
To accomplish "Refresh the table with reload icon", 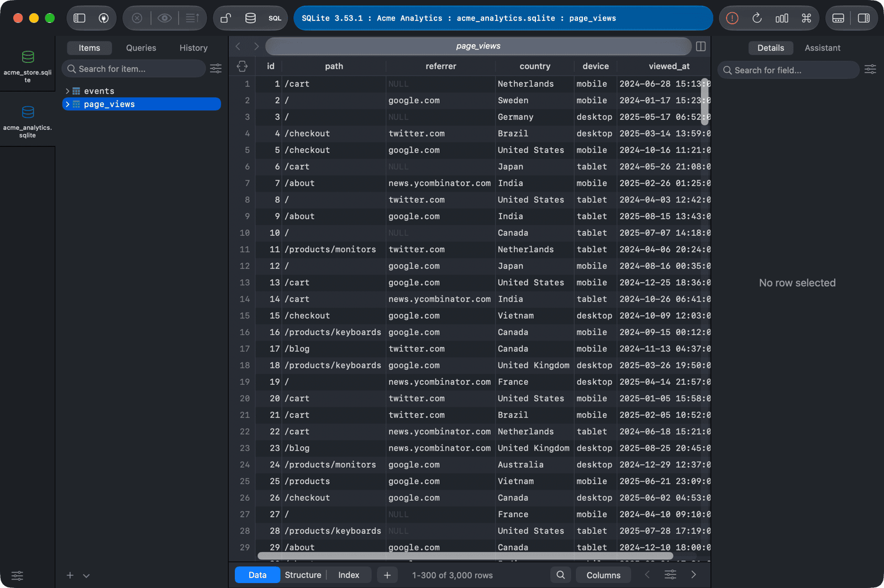I will pyautogui.click(x=757, y=18).
